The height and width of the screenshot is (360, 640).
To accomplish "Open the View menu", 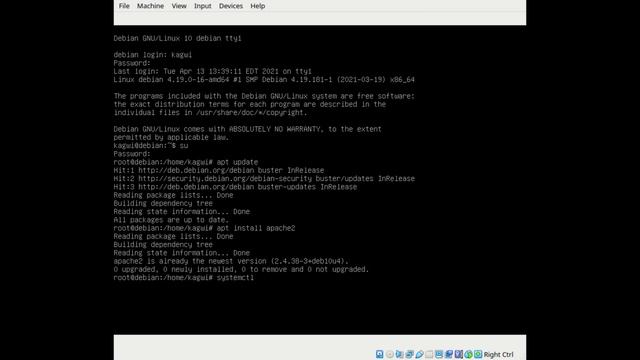I will (x=179, y=6).
